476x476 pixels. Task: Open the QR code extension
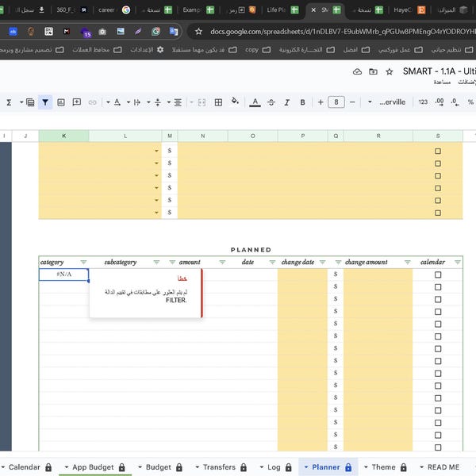point(48,32)
